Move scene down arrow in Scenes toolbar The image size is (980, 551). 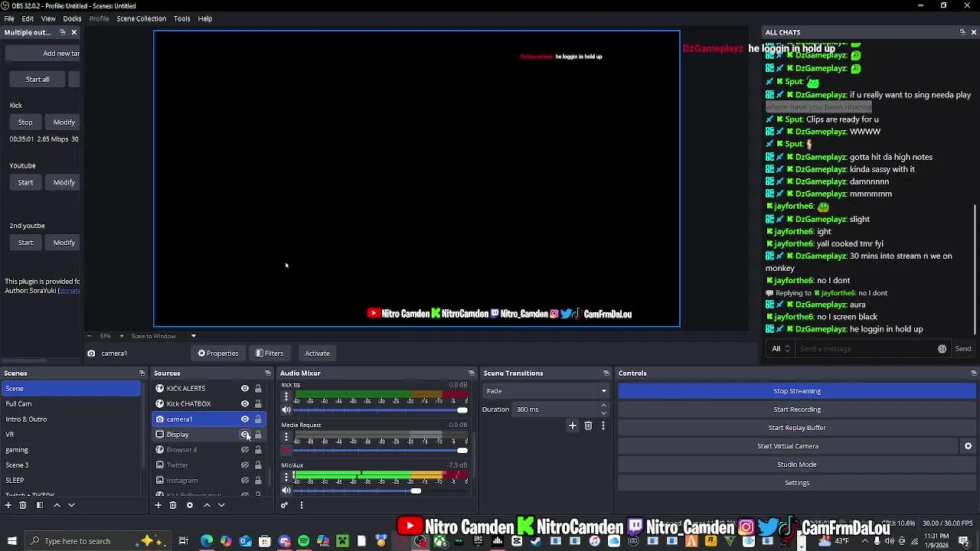pyautogui.click(x=71, y=505)
